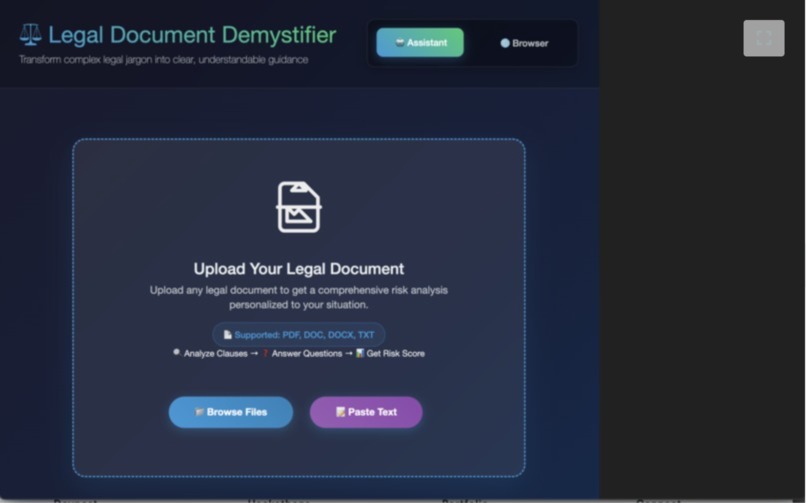Click the document upload icon
806x503 pixels.
pyautogui.click(x=299, y=207)
